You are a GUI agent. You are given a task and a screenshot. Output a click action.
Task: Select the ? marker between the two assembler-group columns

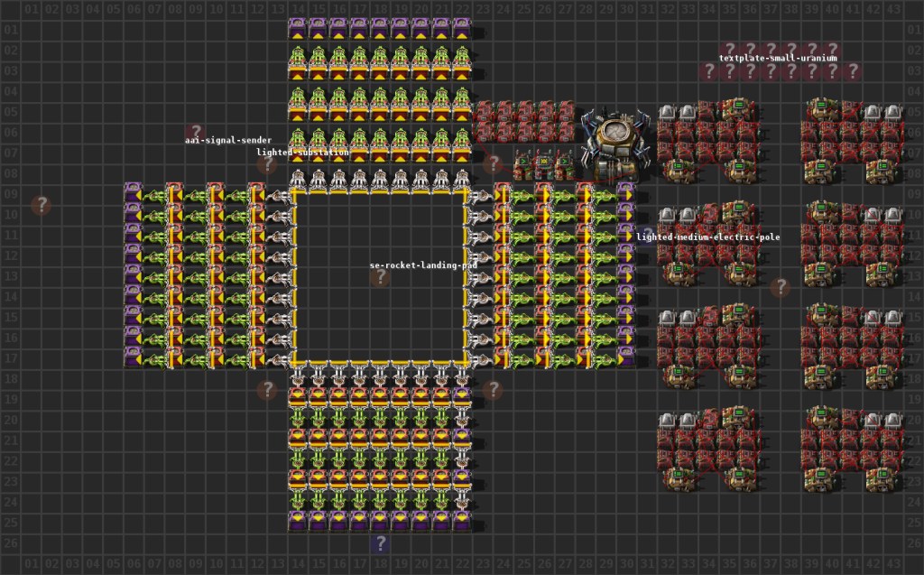pyautogui.click(x=781, y=287)
